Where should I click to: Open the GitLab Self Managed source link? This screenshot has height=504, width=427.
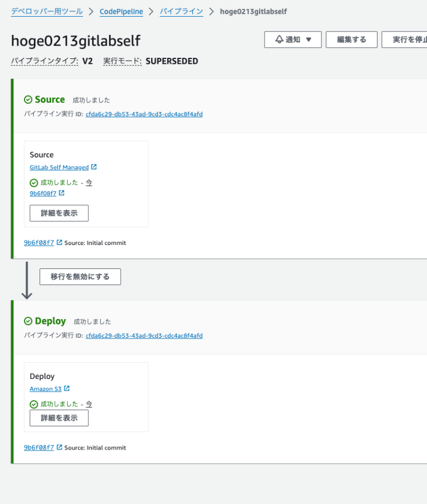click(59, 167)
